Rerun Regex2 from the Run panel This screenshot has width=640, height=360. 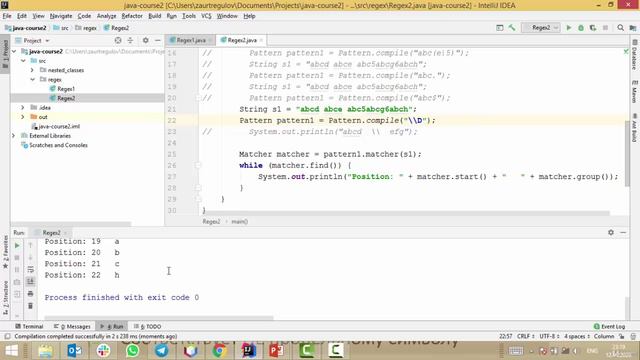(17, 246)
